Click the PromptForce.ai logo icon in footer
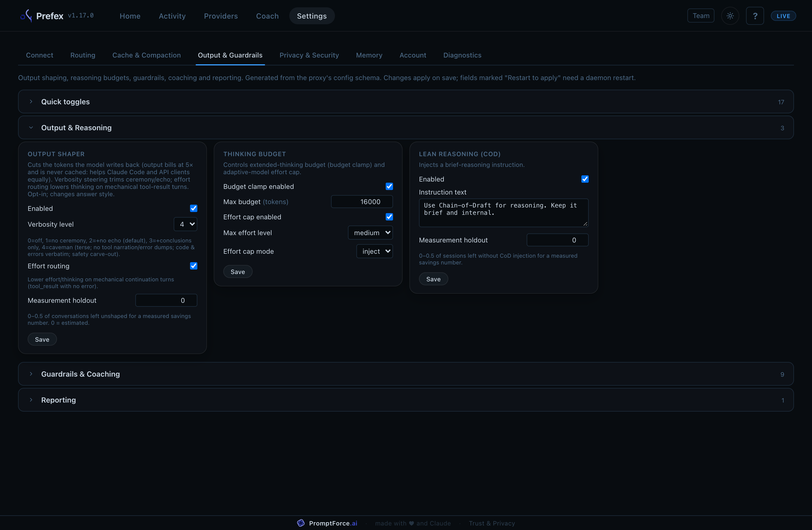 tap(301, 523)
